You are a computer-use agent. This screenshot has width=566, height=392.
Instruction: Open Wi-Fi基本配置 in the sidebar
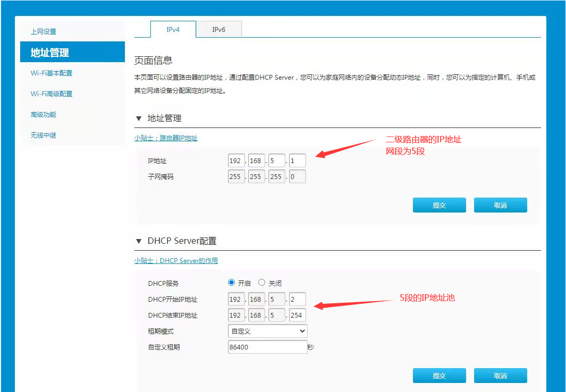click(52, 73)
